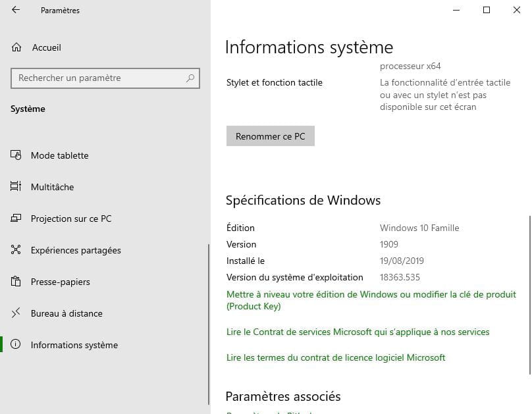This screenshot has width=532, height=414.
Task: Click the Presse-papiers clipboard icon
Action: pos(16,282)
